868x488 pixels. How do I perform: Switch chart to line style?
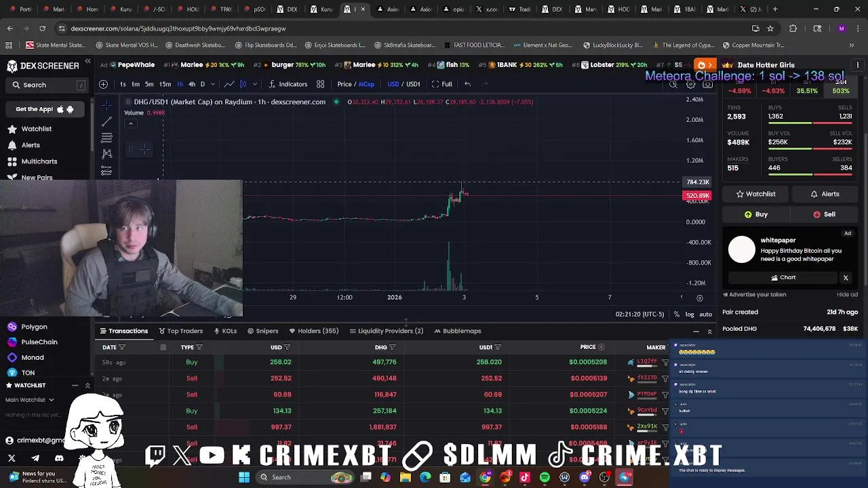229,84
